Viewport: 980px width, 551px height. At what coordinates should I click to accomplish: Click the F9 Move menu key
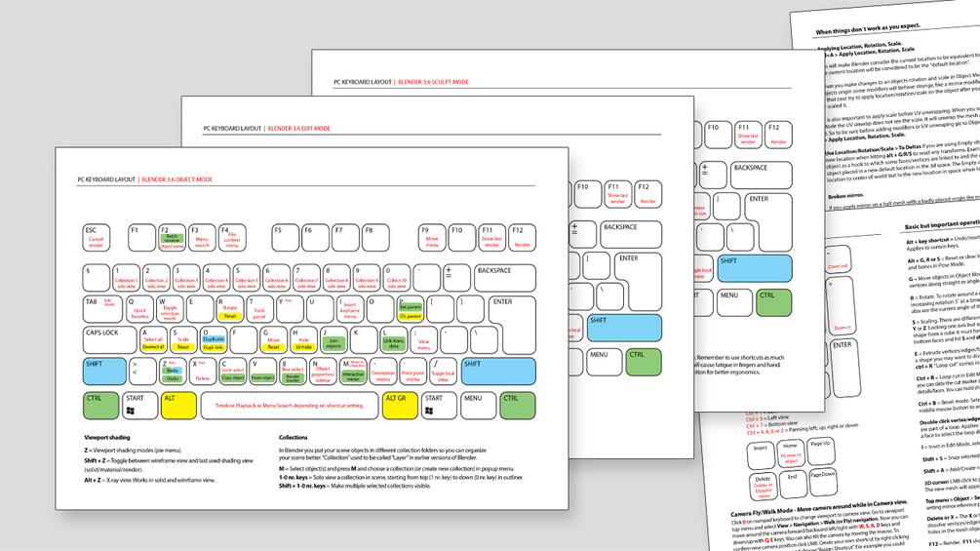click(432, 238)
